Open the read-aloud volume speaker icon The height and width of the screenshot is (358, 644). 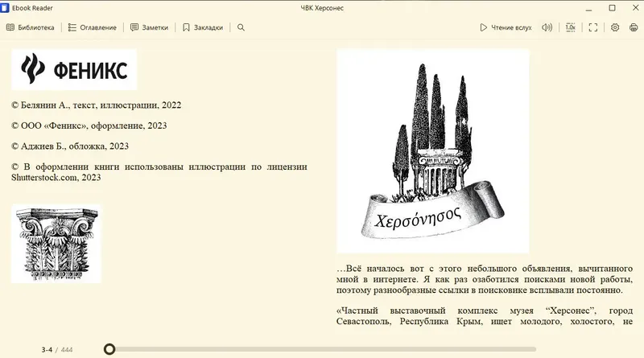coord(547,27)
